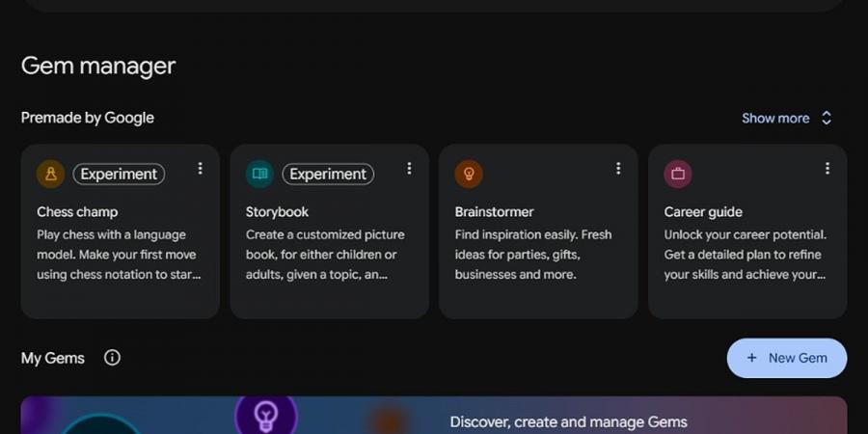Click the My Gems info icon
This screenshot has height=434, width=868.
point(112,358)
